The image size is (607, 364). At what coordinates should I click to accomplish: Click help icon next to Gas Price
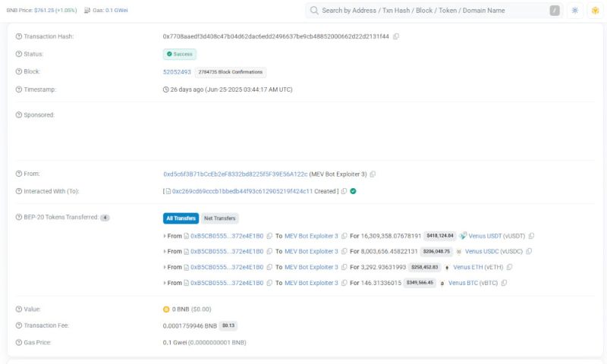point(18,342)
